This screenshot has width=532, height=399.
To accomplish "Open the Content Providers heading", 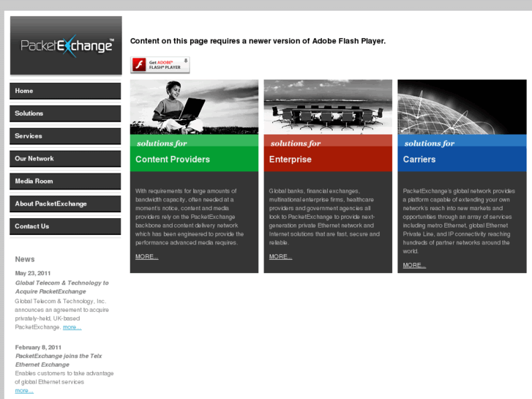I will pos(173,160).
